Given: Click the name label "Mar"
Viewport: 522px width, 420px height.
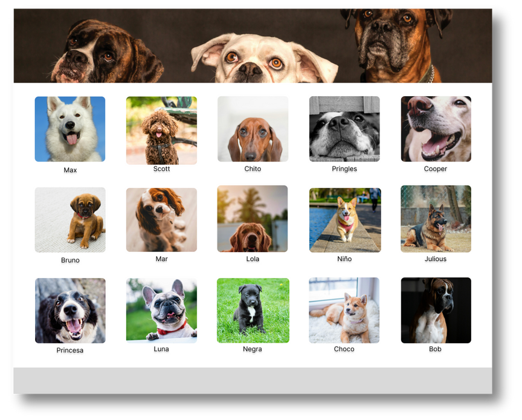Looking at the screenshot, I should [x=161, y=259].
